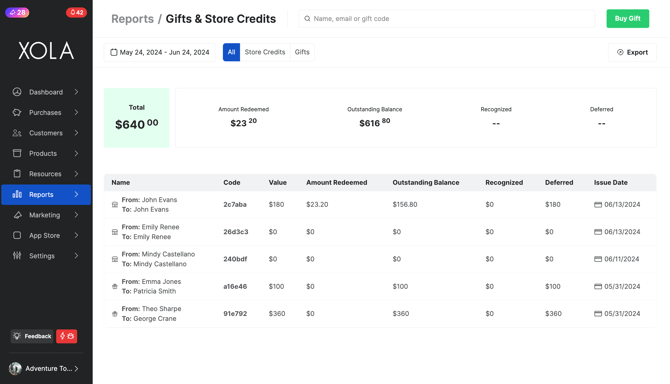Open the purple notification badge showing 28

(17, 12)
